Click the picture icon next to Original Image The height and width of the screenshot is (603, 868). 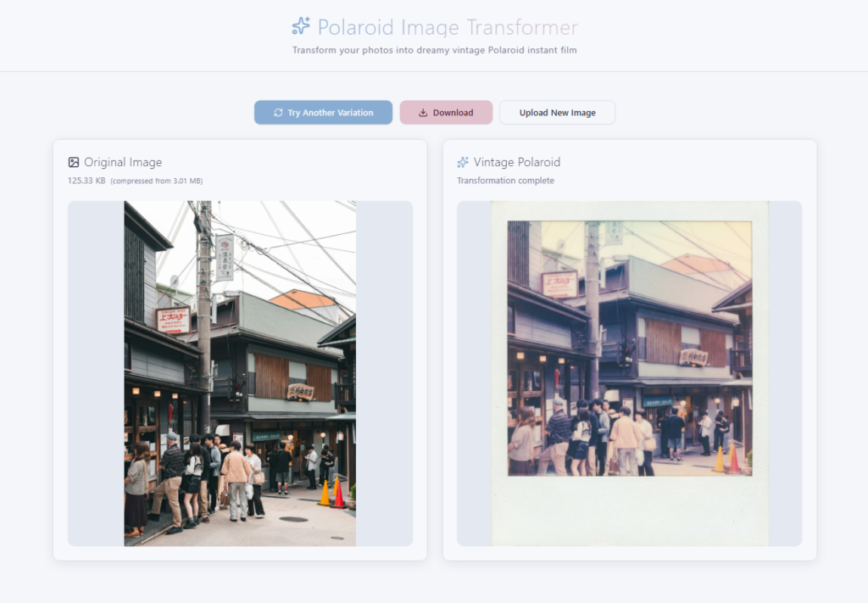pos(74,162)
